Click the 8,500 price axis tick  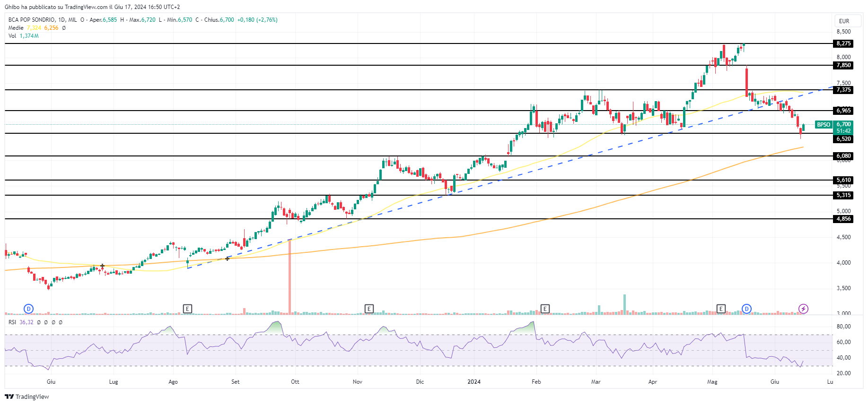click(843, 32)
